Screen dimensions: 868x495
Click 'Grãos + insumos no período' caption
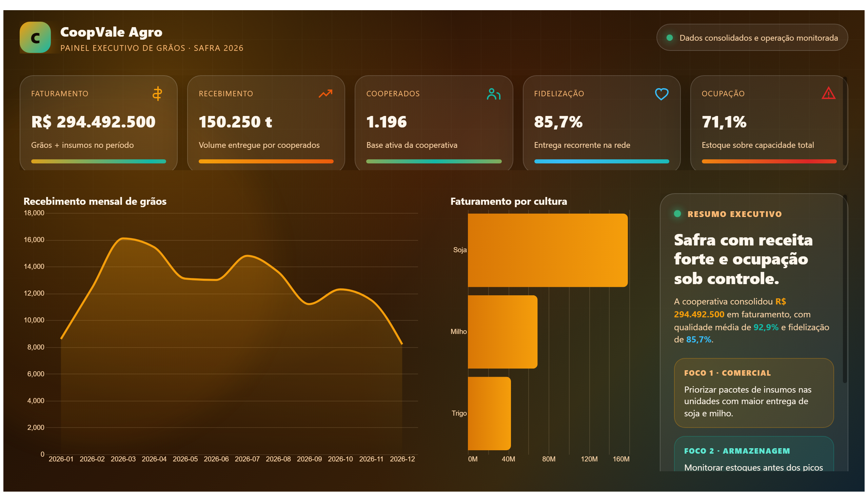82,145
